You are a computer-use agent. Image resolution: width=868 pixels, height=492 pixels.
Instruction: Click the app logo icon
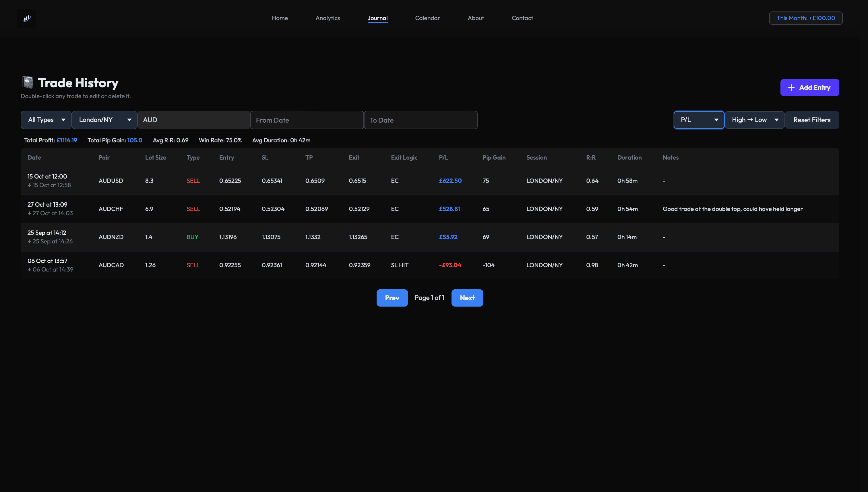tap(27, 18)
